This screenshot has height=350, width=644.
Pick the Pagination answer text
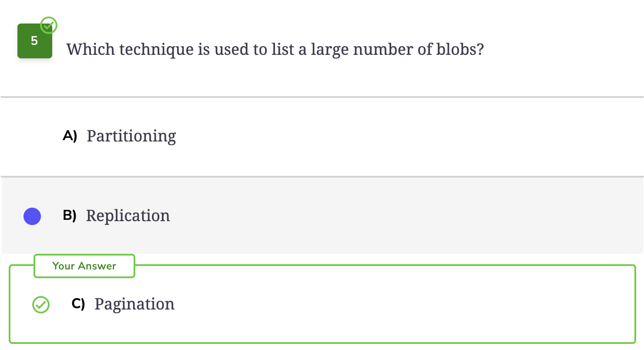coord(134,304)
